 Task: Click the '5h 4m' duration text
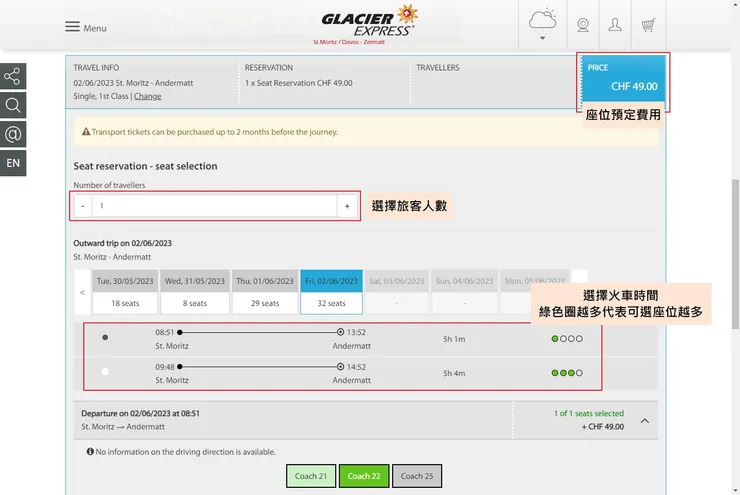click(454, 373)
